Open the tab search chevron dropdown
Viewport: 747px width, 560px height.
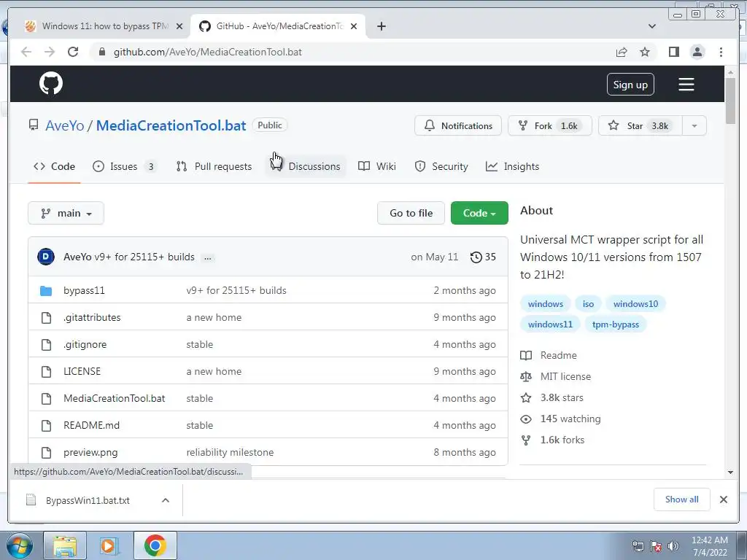point(651,26)
